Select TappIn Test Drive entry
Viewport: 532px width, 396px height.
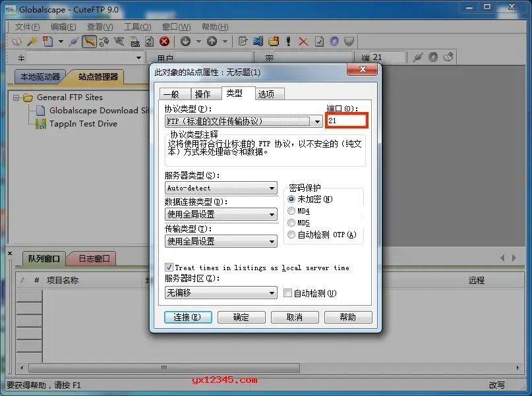click(x=83, y=124)
